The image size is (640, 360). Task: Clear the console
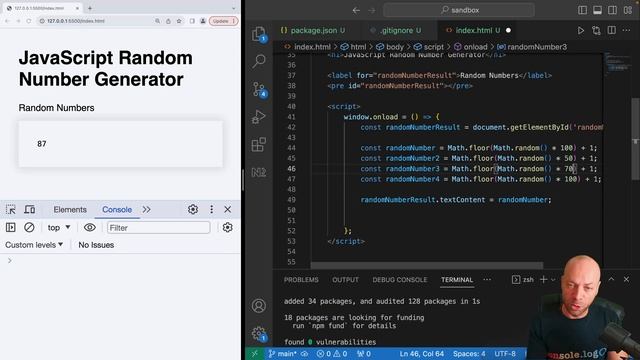pos(29,227)
